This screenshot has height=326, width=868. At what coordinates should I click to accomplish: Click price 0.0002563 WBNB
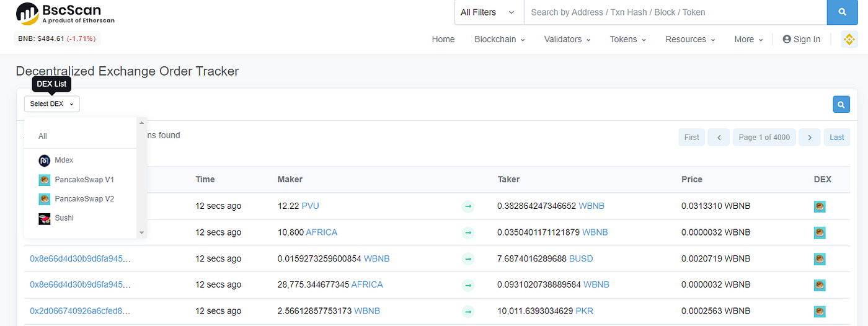click(x=716, y=311)
